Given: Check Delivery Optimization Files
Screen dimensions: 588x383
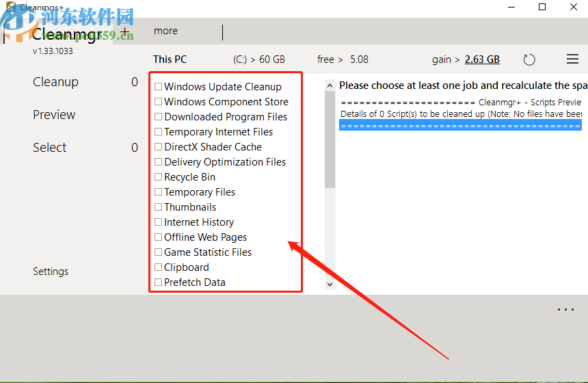Looking at the screenshot, I should pos(158,161).
